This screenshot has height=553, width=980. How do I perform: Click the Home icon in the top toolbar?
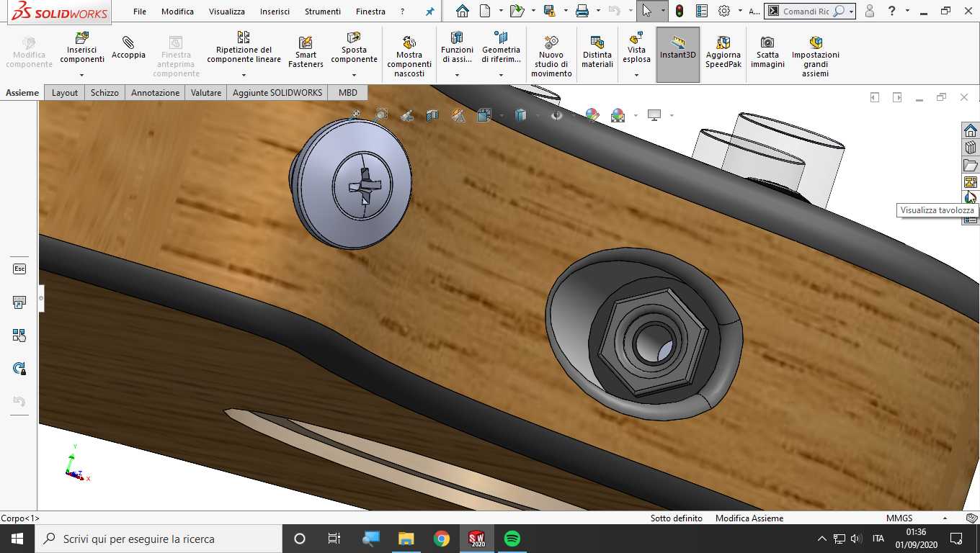click(463, 11)
